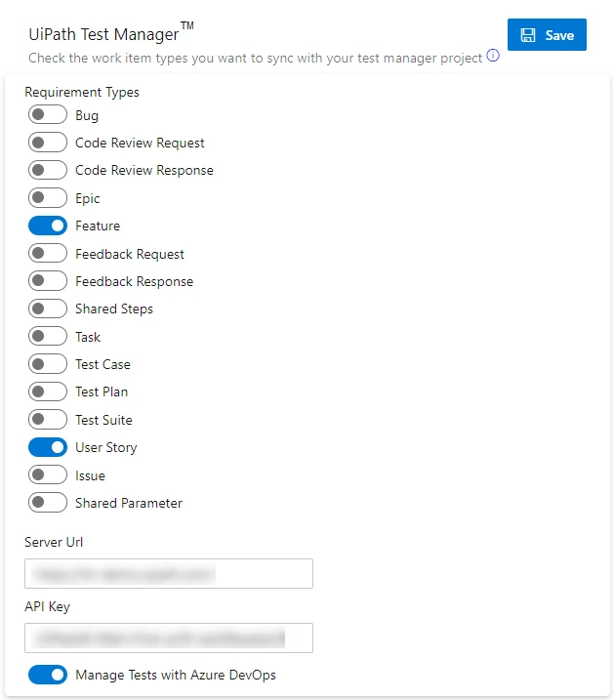
Task: Enable the Test Plan toggle
Action: [x=48, y=391]
